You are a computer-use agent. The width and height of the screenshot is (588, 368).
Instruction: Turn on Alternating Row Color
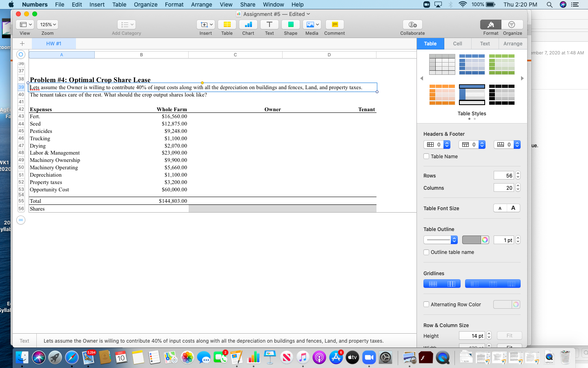pyautogui.click(x=426, y=304)
